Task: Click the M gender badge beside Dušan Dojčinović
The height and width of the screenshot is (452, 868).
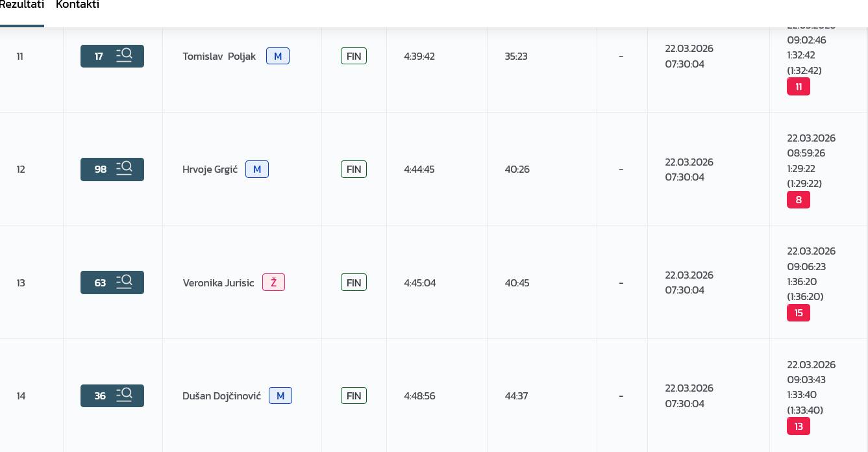Action: coord(280,395)
